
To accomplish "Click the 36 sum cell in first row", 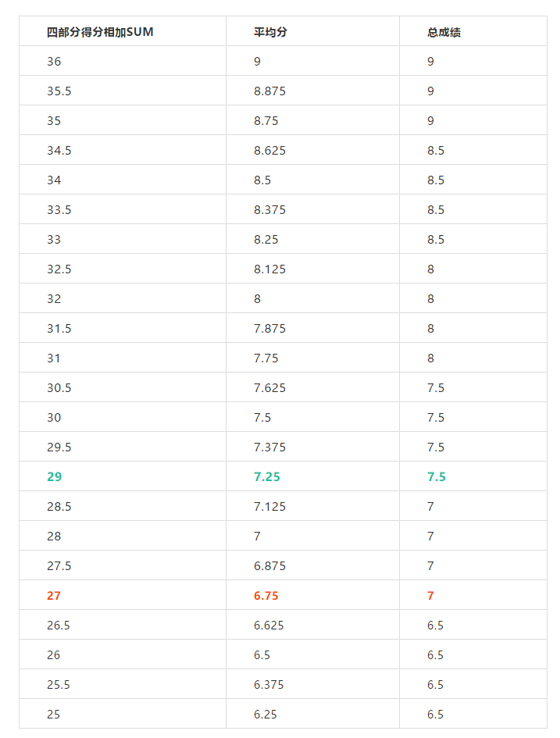I will click(x=123, y=61).
